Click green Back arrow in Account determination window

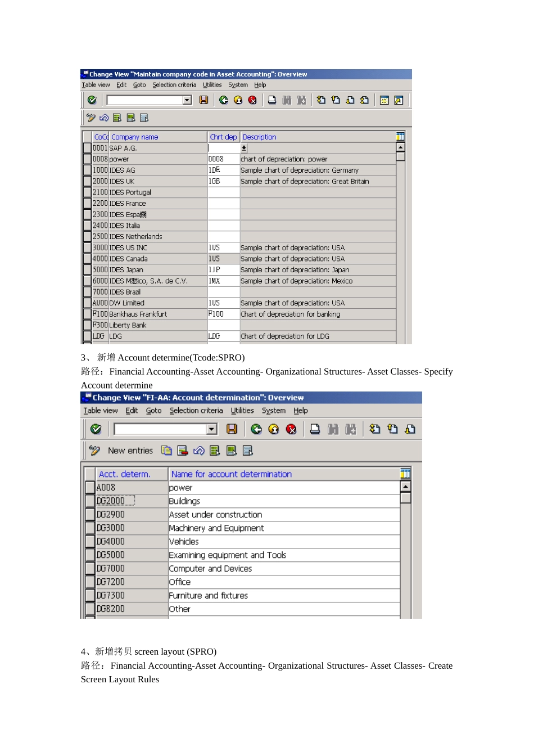(256, 429)
